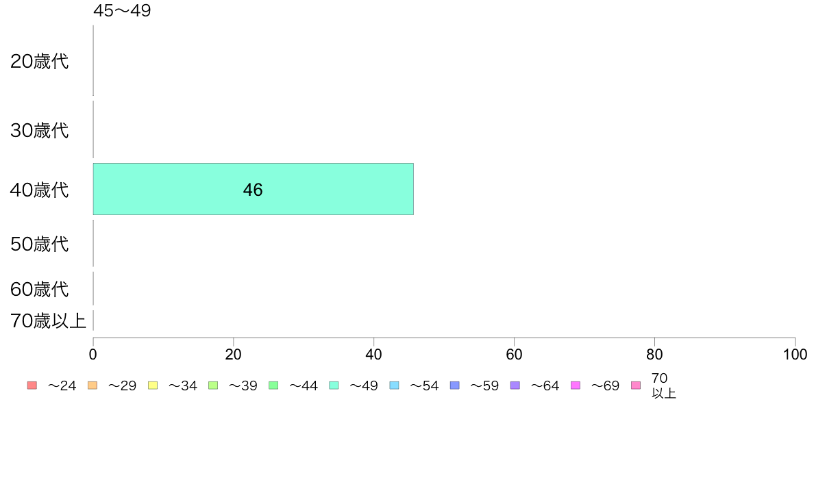Click the ~49 legend text label
Image resolution: width=814 pixels, height=504 pixels.
pos(363,386)
